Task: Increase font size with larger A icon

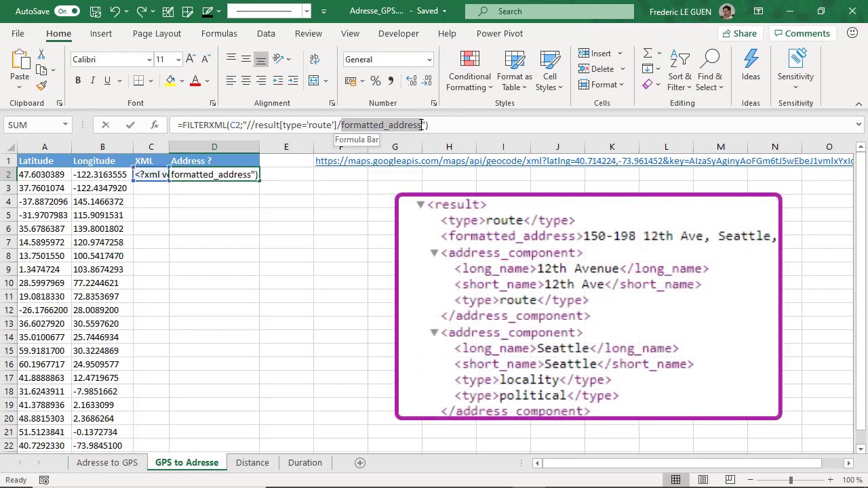Action: tap(191, 60)
